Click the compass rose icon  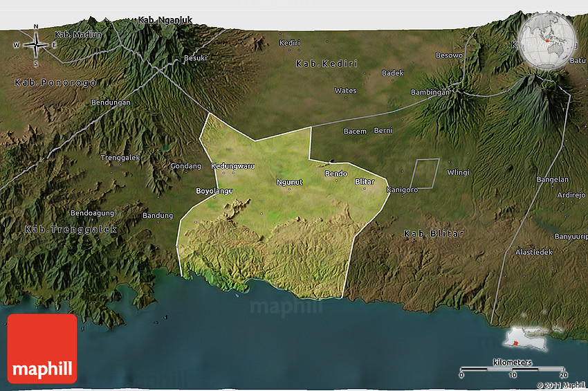tap(36, 46)
